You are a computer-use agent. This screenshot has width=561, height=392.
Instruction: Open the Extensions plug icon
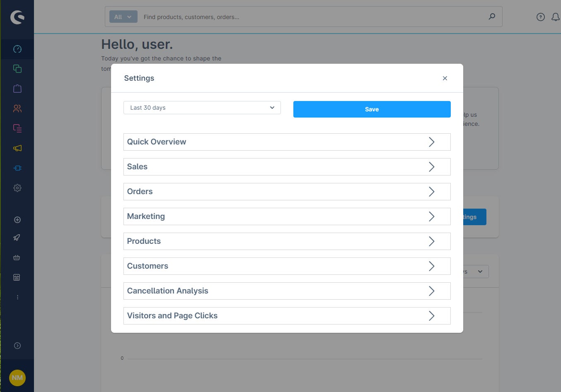(x=17, y=168)
